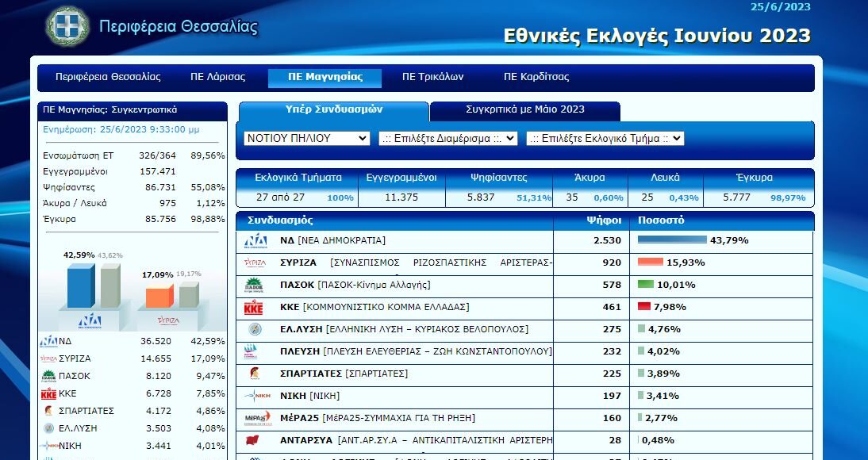Click the blue ΝΔ 43,79% percentage bar

[672, 240]
